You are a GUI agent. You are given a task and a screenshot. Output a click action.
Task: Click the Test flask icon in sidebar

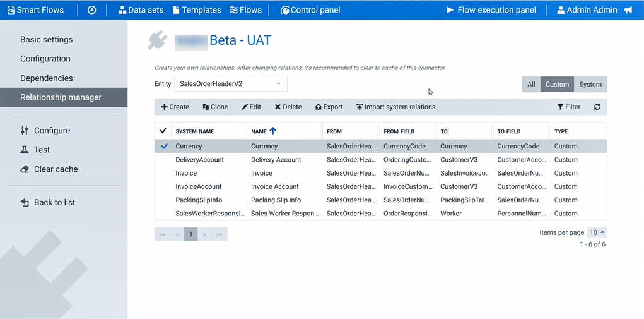(x=24, y=150)
